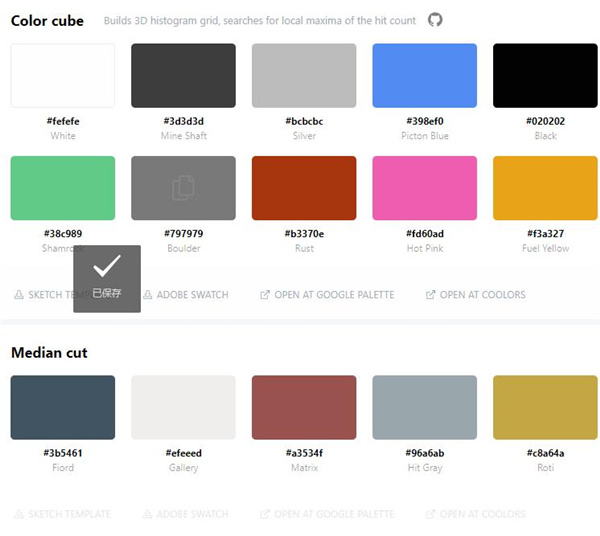The height and width of the screenshot is (536, 600).
Task: Choose the Fuel Yellow swatch
Action: (x=545, y=188)
